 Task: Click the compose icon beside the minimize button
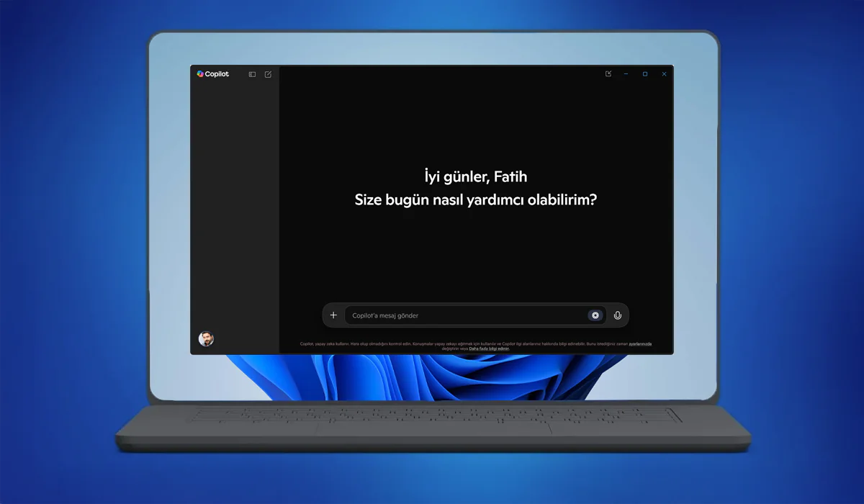click(x=608, y=74)
